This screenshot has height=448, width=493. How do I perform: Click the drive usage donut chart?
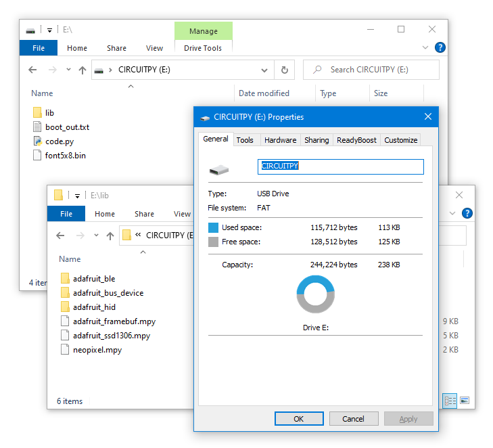point(315,294)
